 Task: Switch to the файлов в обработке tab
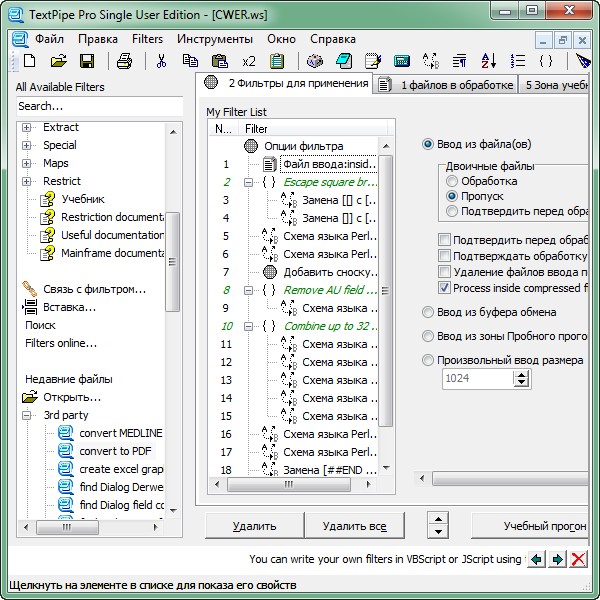448,85
